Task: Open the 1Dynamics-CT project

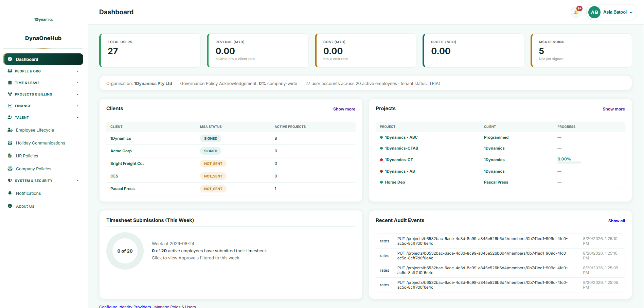Action: coord(399,160)
